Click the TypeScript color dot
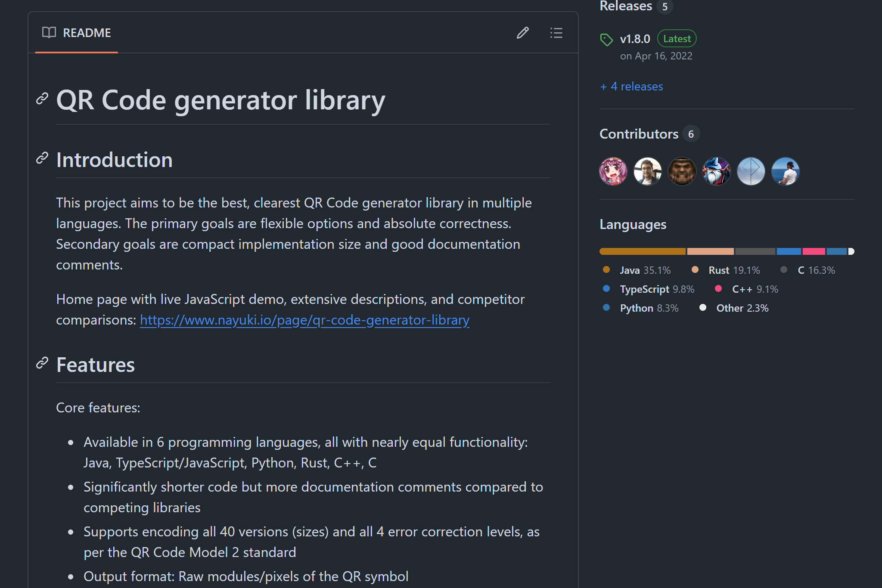This screenshot has height=588, width=882. point(607,289)
